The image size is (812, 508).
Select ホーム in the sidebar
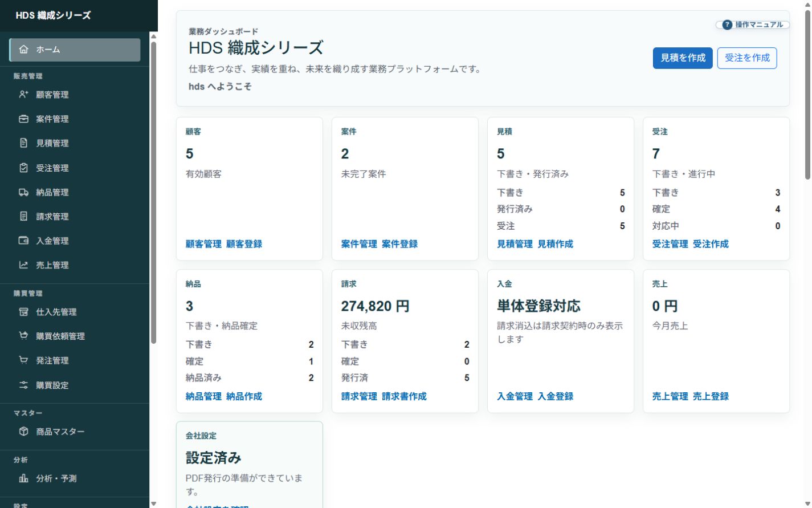pyautogui.click(x=75, y=50)
